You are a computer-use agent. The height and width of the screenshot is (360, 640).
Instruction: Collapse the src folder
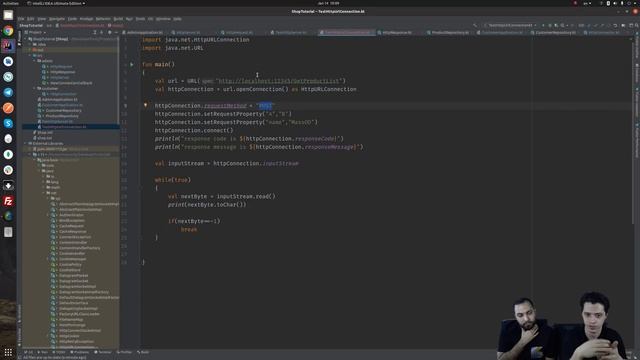coord(30,55)
